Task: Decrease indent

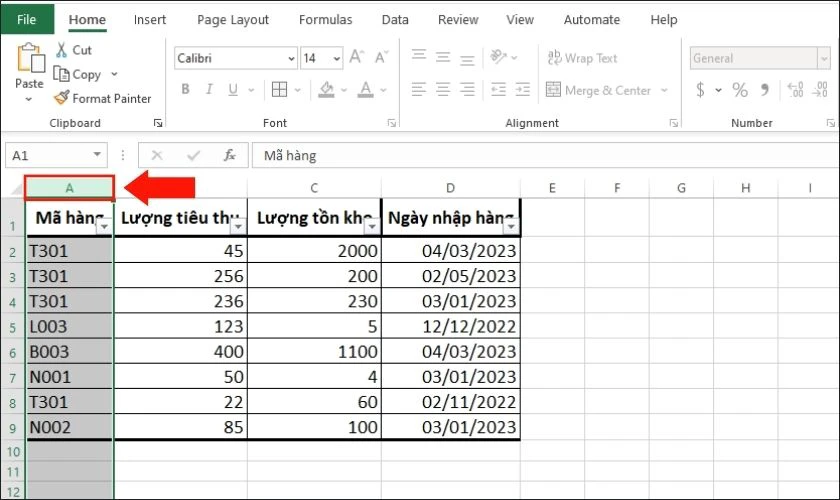Action: point(499,89)
